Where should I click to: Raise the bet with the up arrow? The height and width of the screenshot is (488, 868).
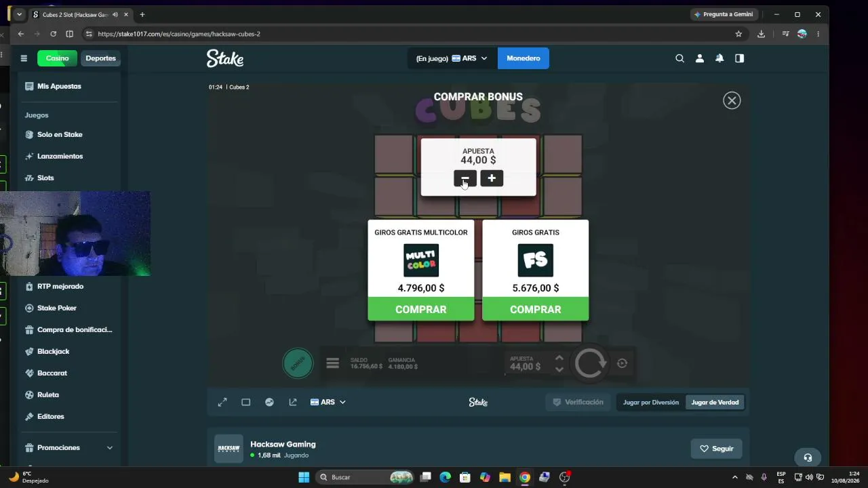(559, 358)
